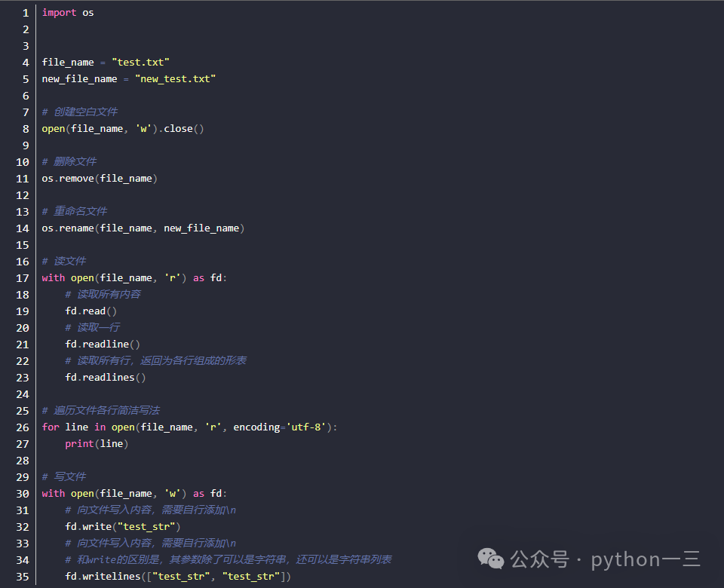The height and width of the screenshot is (588, 724).
Task: Click the comment '# 读文件'
Action: point(64,262)
